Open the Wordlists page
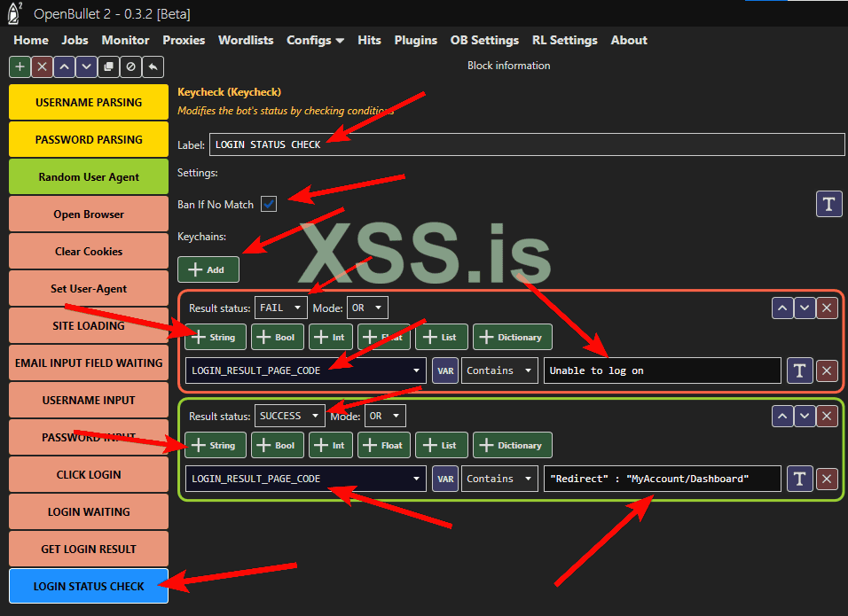 tap(246, 41)
